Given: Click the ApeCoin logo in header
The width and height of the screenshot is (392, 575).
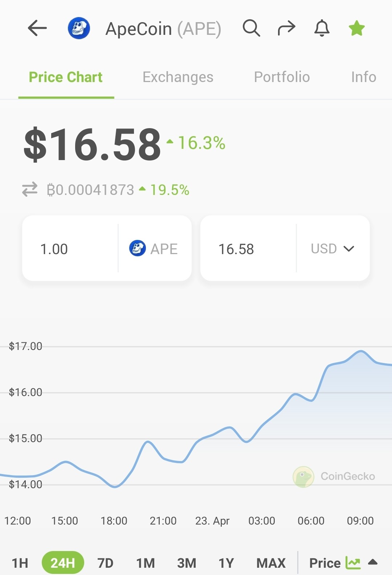Looking at the screenshot, I should point(79,28).
